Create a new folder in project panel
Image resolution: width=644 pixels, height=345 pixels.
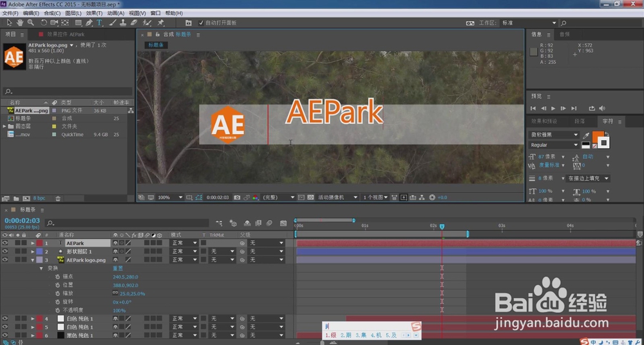pyautogui.click(x=16, y=198)
